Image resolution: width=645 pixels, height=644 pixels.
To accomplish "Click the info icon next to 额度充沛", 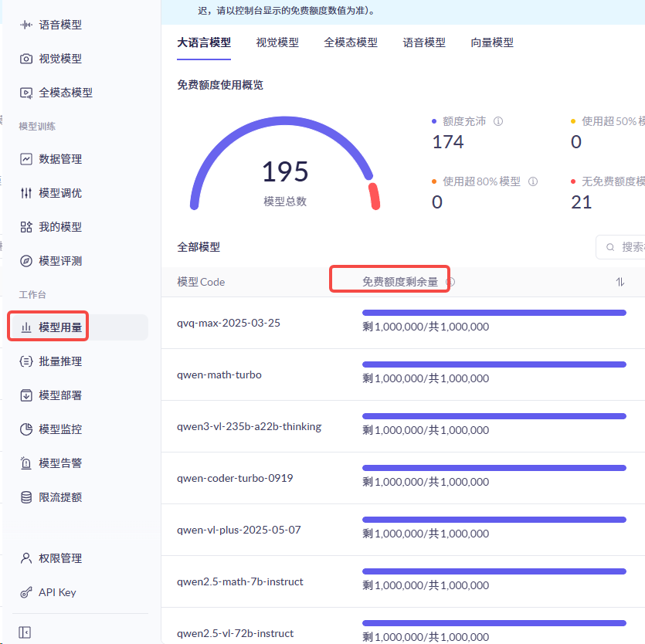I will [x=498, y=121].
